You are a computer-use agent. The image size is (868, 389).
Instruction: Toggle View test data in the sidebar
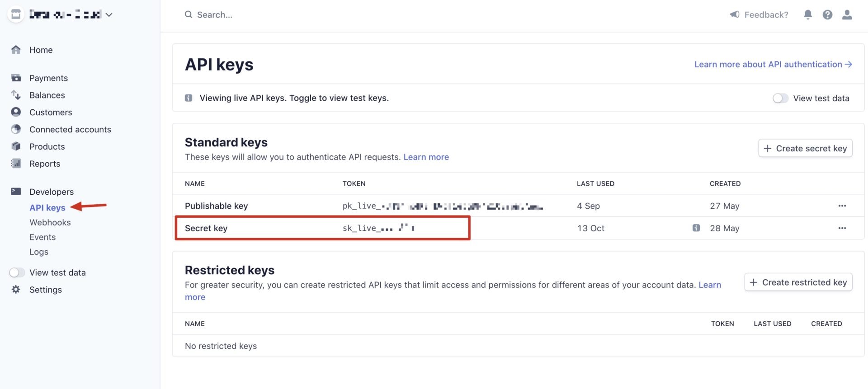(17, 272)
